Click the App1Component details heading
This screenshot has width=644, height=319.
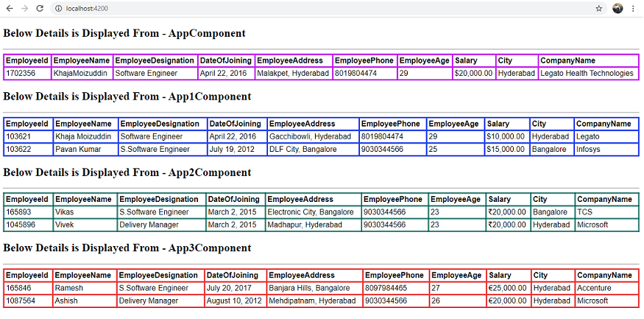point(127,97)
